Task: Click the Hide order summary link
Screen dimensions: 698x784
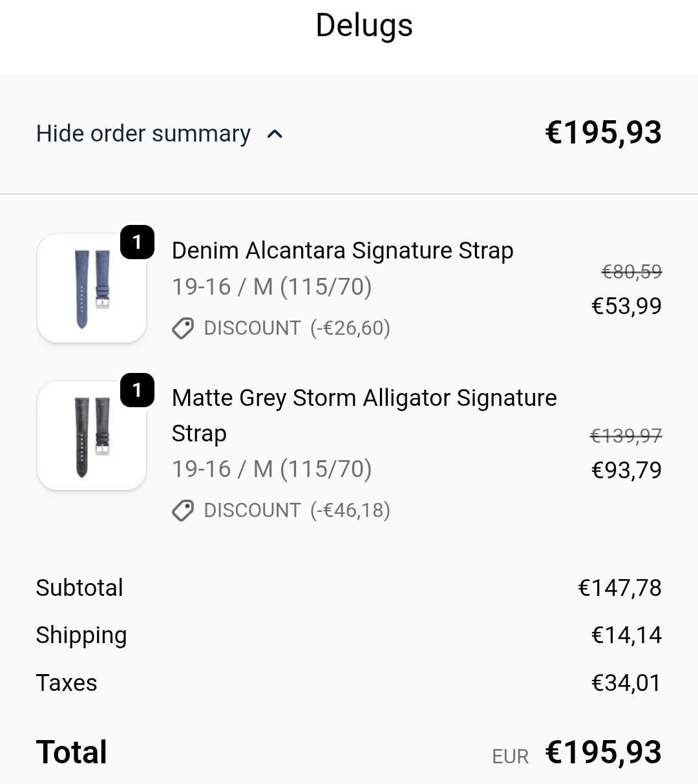Action: click(x=143, y=134)
